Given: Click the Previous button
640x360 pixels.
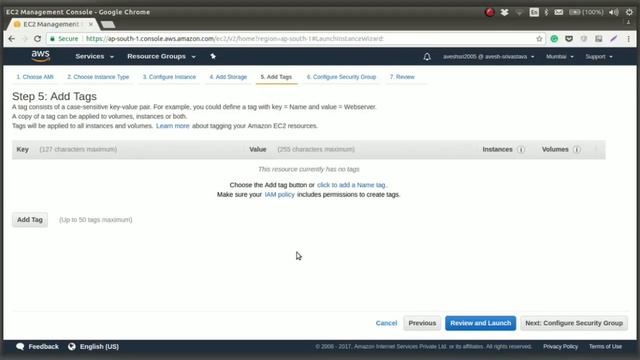Looking at the screenshot, I should [x=422, y=323].
